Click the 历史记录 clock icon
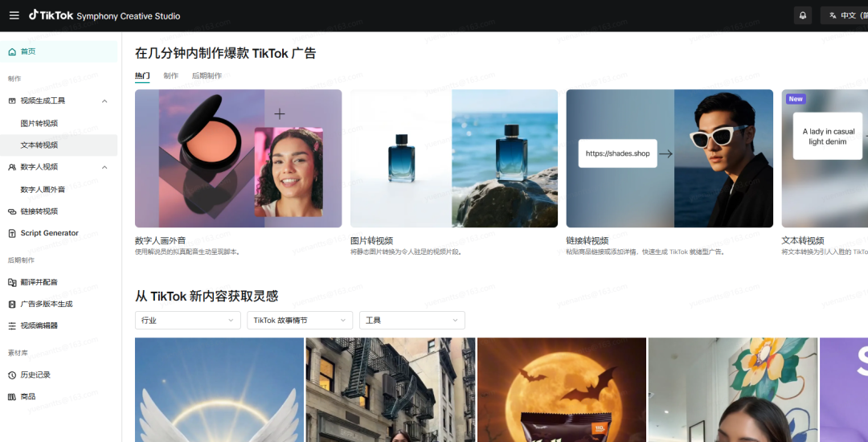 pyautogui.click(x=12, y=375)
